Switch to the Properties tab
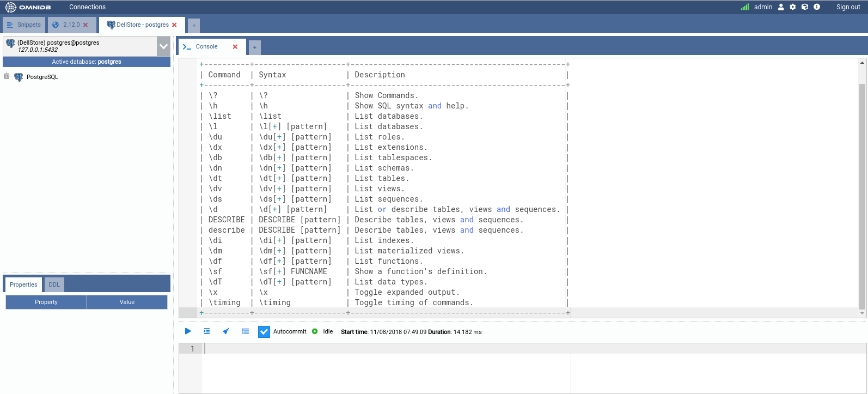868x394 pixels. coord(23,284)
